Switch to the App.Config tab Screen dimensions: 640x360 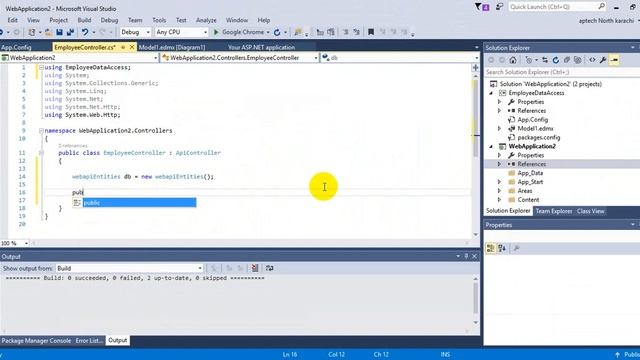16,47
